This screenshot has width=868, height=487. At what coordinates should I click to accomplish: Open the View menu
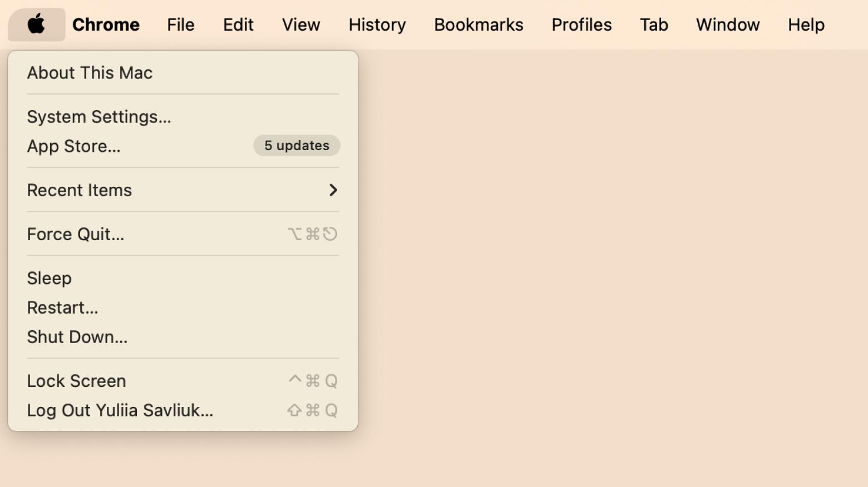tap(301, 24)
